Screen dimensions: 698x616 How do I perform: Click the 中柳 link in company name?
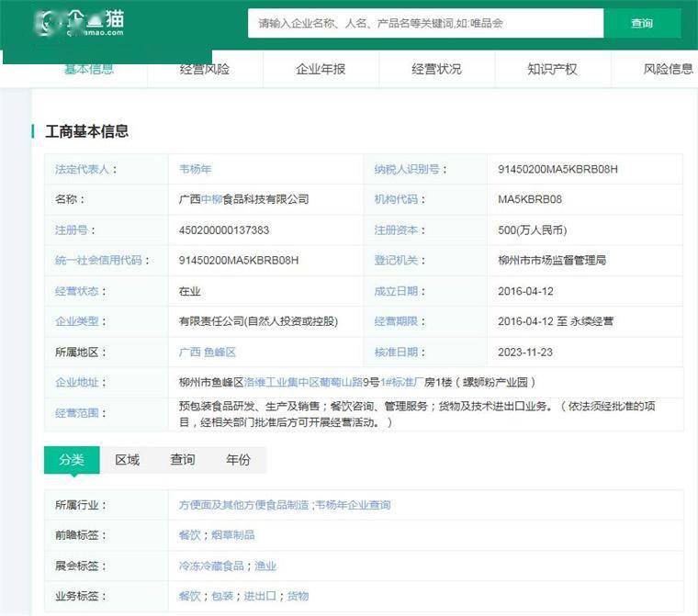click(x=211, y=199)
